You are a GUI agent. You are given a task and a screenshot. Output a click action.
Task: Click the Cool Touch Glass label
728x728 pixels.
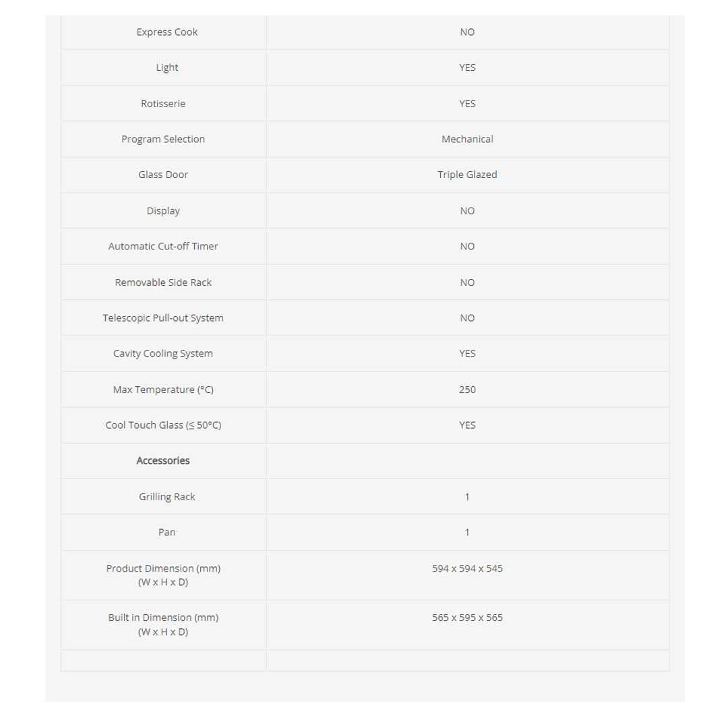[163, 425]
